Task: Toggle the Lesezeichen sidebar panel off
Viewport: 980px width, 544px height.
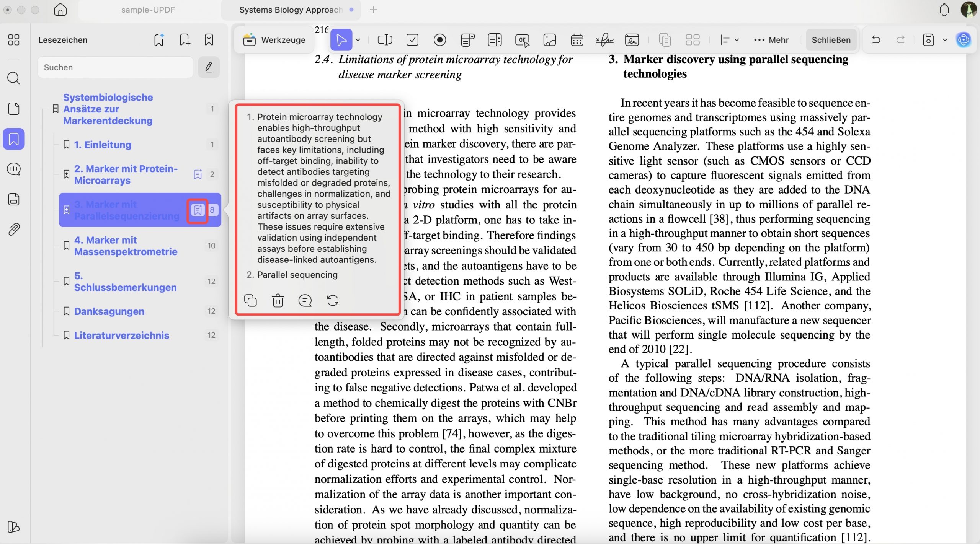Action: [x=14, y=138]
